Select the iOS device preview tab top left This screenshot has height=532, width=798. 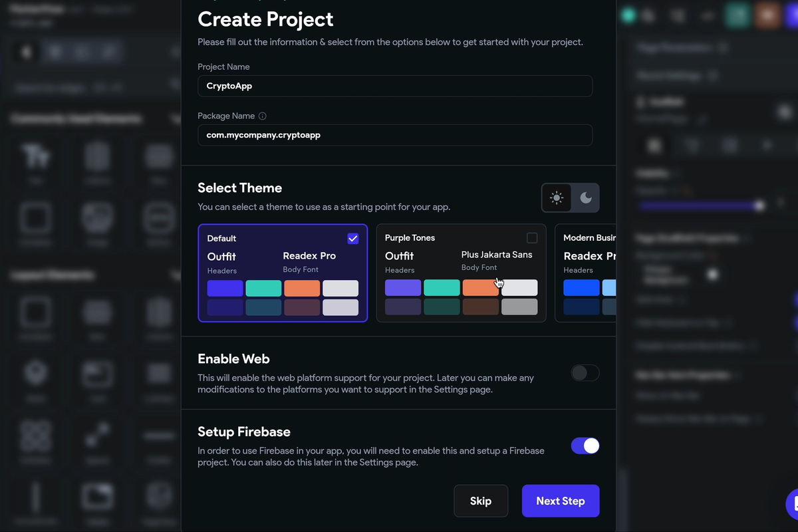tap(25, 51)
